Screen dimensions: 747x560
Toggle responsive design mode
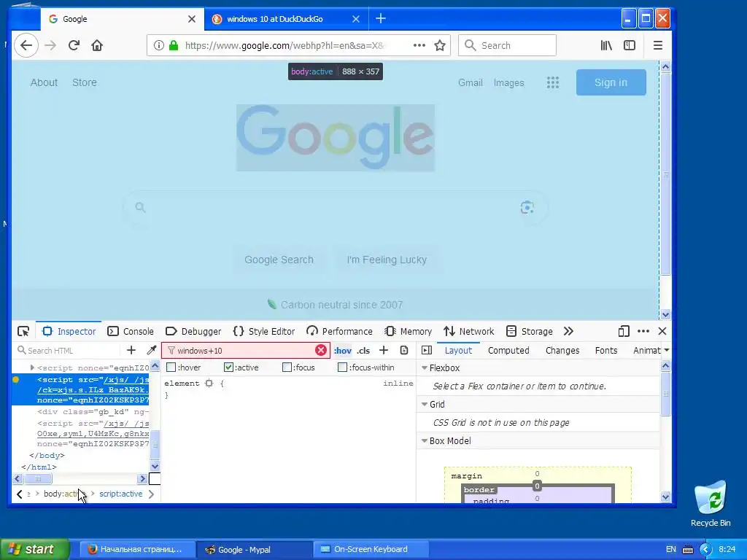624,332
